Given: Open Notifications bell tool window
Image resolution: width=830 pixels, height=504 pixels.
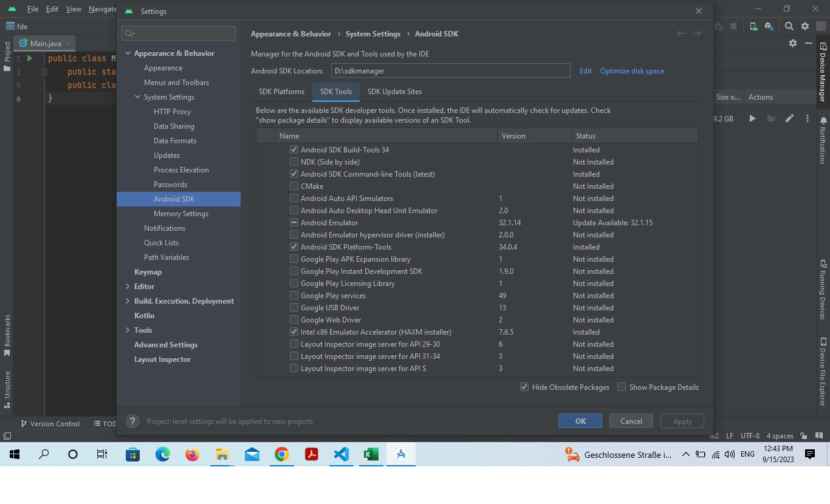Looking at the screenshot, I should (x=823, y=141).
